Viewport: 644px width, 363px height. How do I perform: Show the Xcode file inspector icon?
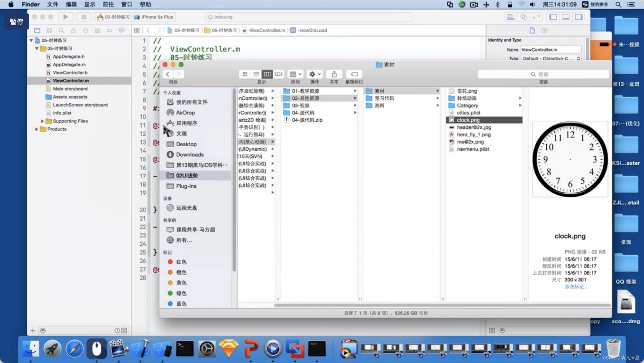pyautogui.click(x=532, y=30)
